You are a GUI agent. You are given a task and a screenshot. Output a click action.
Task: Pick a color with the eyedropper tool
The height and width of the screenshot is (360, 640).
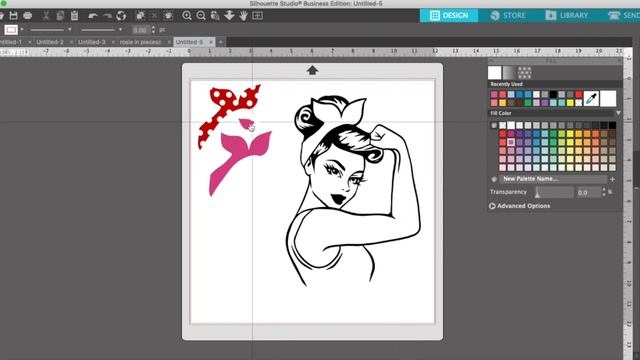[591, 98]
